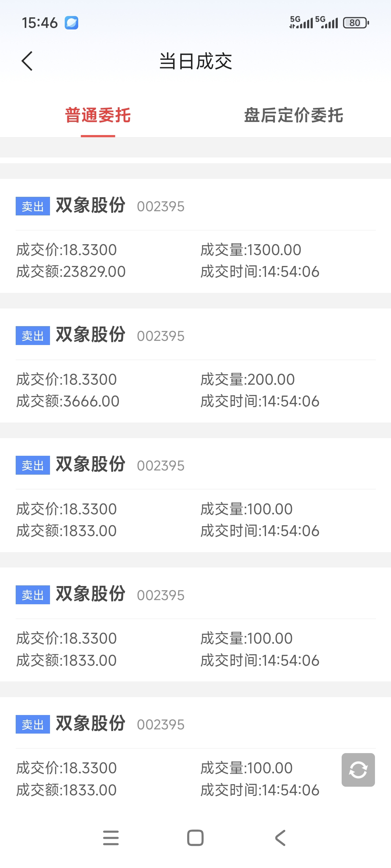Tap the 5G signal strength indicator
The height and width of the screenshot is (868, 391).
pyautogui.click(x=301, y=23)
